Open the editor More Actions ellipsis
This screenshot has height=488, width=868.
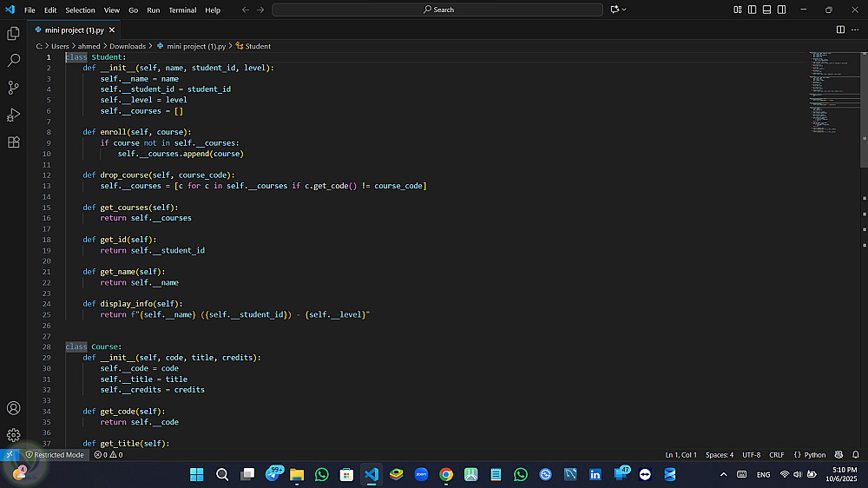click(855, 30)
